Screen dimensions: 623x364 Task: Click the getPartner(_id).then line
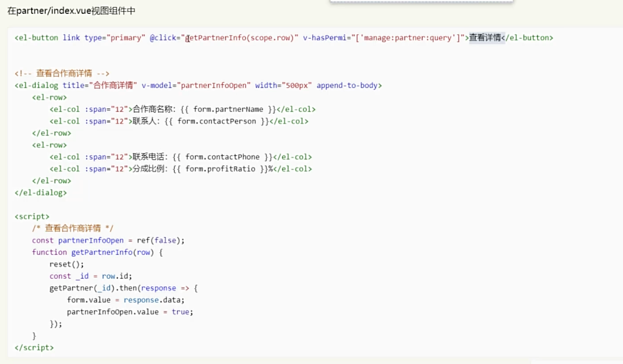123,288
